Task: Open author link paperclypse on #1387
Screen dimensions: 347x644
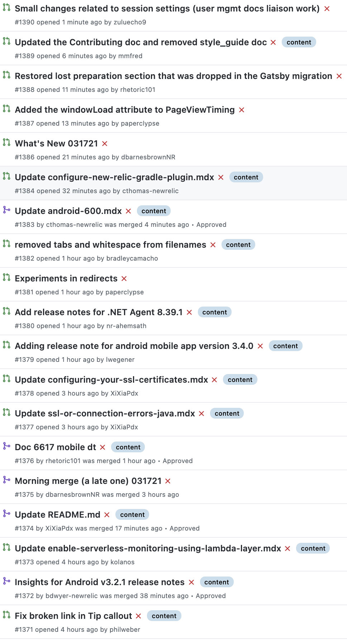Action: 140,123
